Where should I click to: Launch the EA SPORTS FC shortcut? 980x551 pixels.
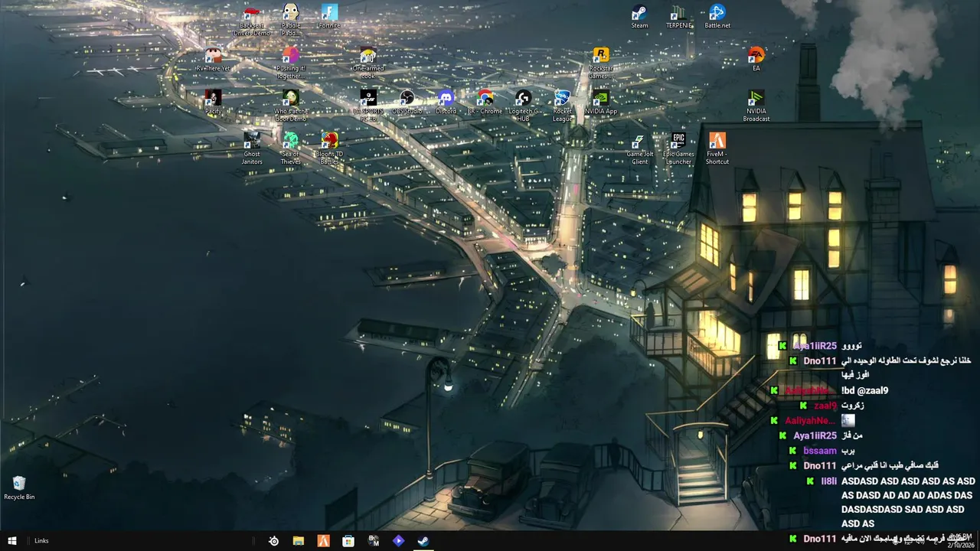(368, 106)
